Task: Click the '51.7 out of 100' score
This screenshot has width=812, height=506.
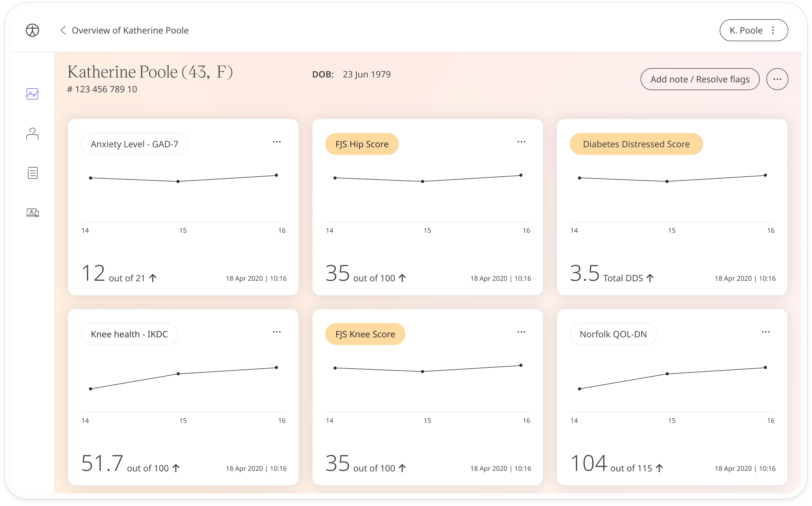Action: 125,464
